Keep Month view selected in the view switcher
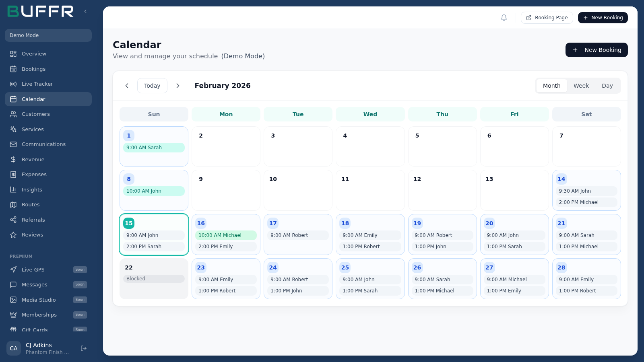Image resolution: width=644 pixels, height=362 pixels. click(551, 86)
